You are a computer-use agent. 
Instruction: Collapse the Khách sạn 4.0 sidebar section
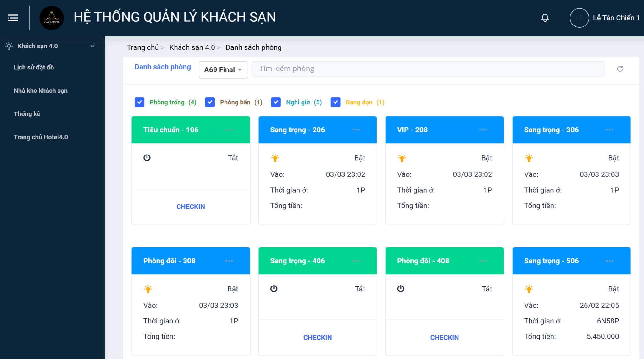tap(92, 46)
